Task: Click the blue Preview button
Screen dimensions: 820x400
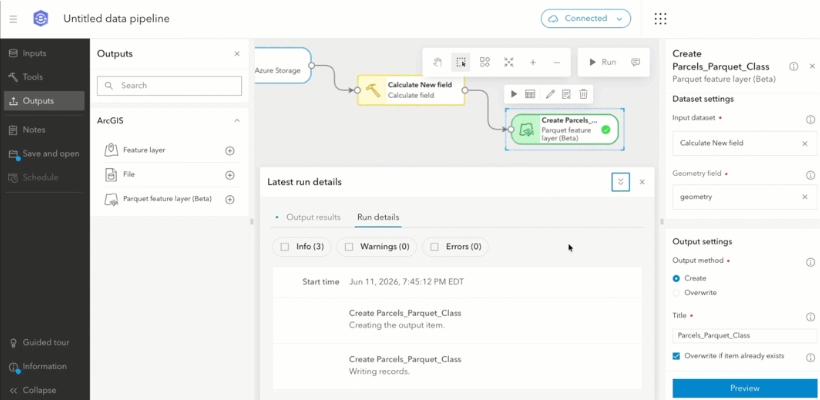Action: click(x=745, y=388)
